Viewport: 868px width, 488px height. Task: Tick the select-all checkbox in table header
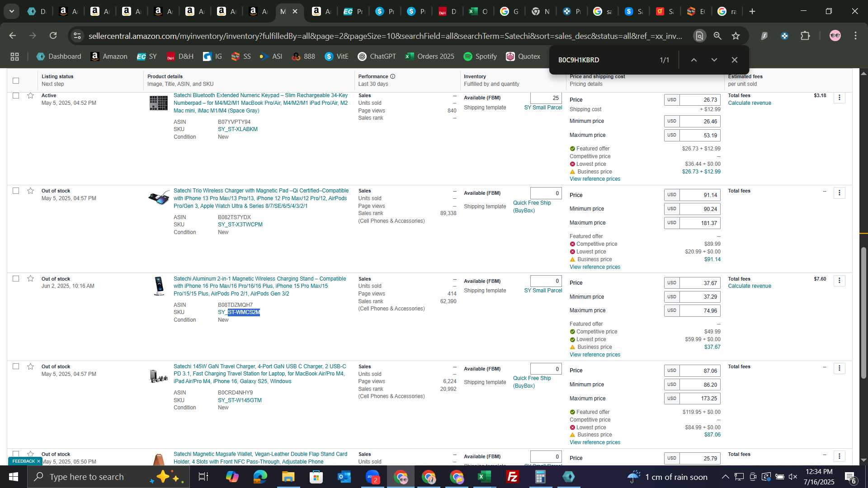pos(16,80)
